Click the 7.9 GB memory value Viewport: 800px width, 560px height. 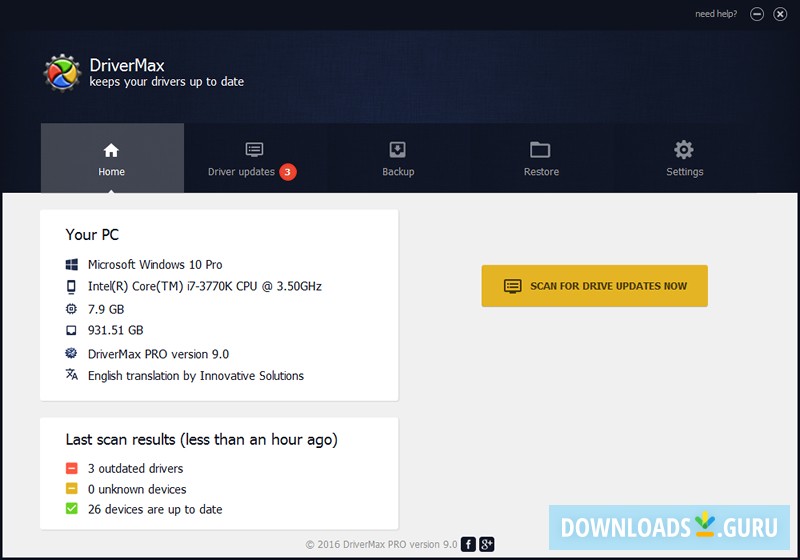[x=106, y=309]
